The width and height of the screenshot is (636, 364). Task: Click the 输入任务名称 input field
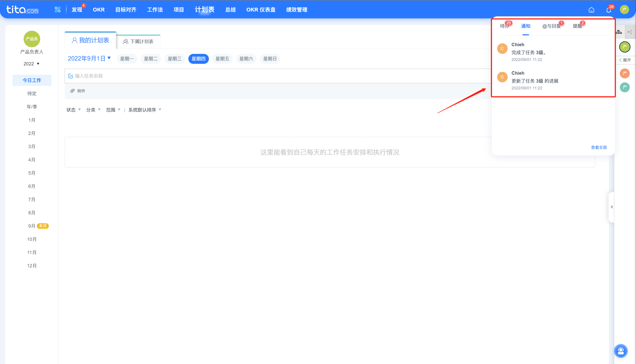278,76
